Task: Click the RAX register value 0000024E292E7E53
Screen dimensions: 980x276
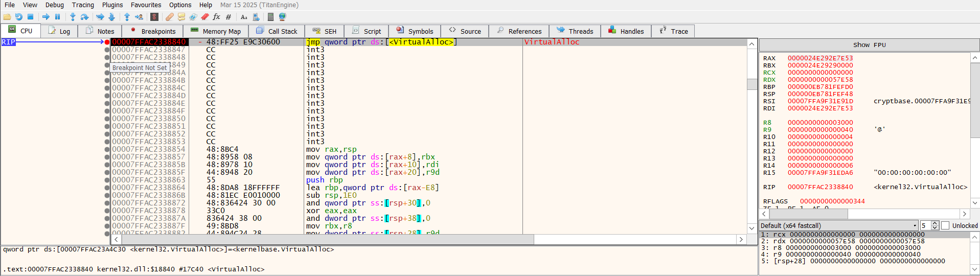Action: [820, 58]
